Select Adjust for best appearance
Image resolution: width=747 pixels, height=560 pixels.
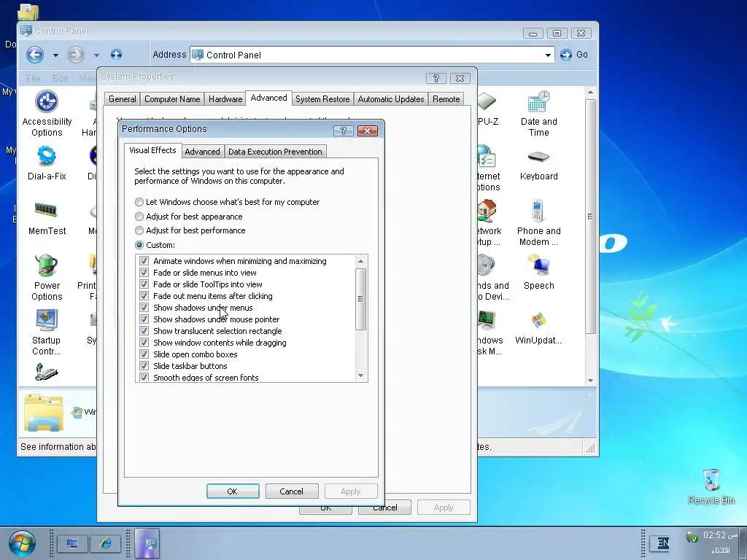[139, 217]
